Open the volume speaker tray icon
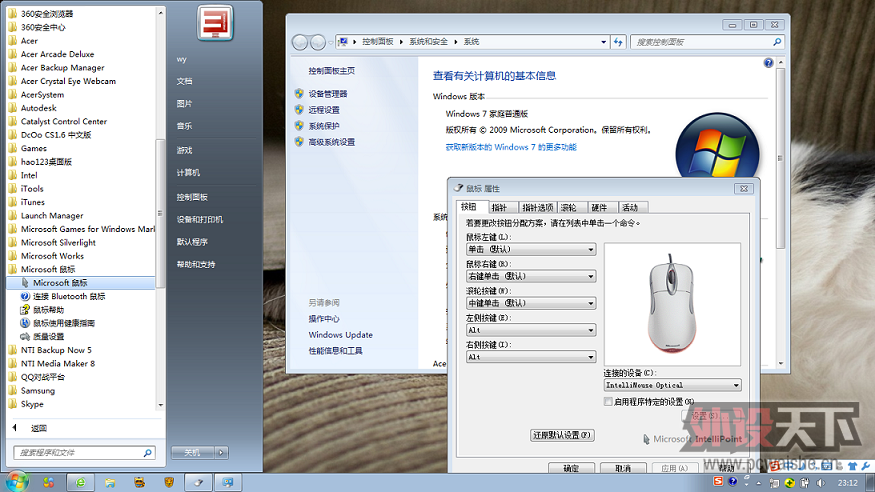The width and height of the screenshot is (875, 492). tap(820, 483)
